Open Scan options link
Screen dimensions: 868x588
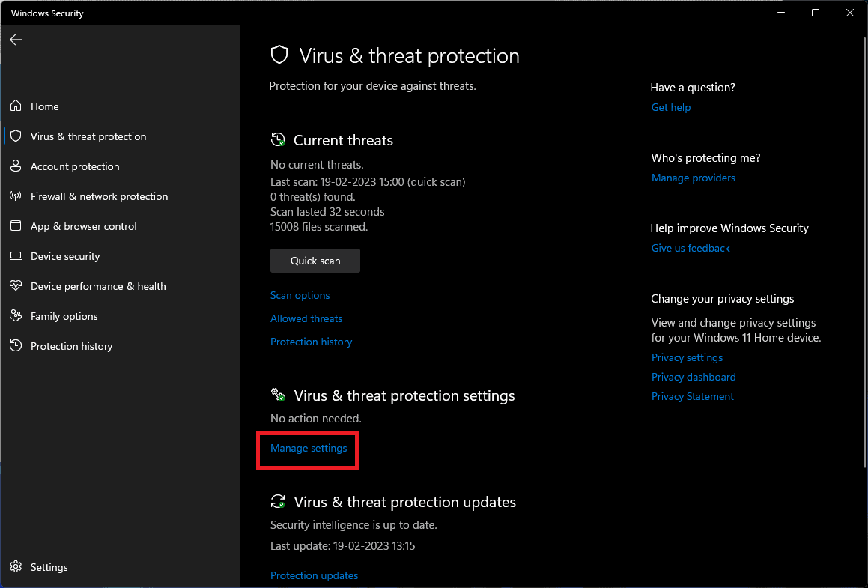[x=300, y=295]
